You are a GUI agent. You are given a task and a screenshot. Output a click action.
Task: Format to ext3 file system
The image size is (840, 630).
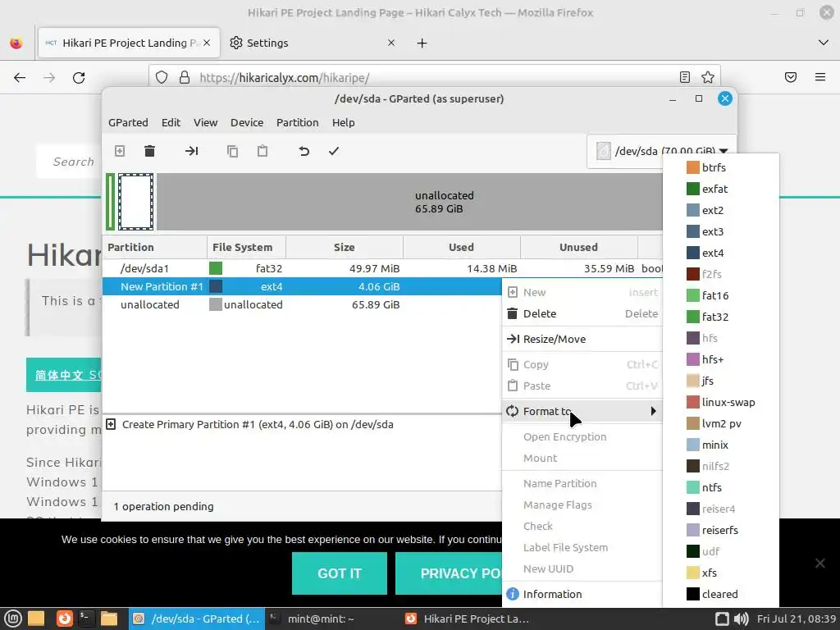721,231
